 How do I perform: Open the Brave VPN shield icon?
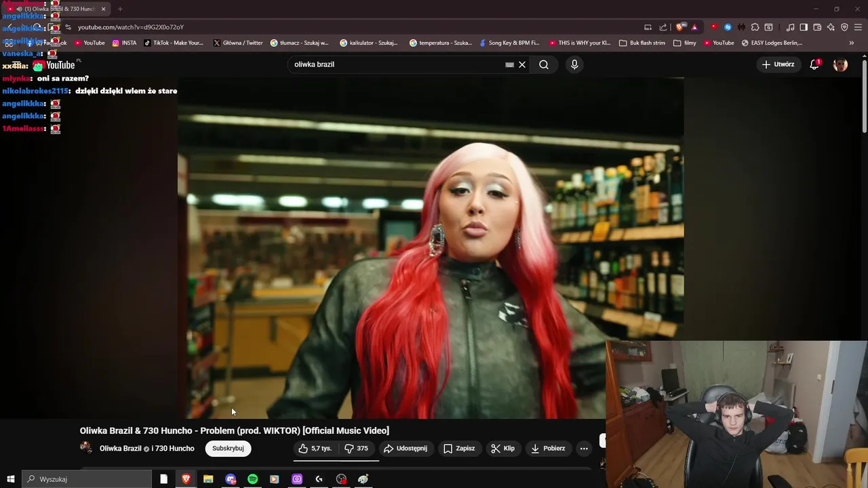pyautogui.click(x=844, y=27)
